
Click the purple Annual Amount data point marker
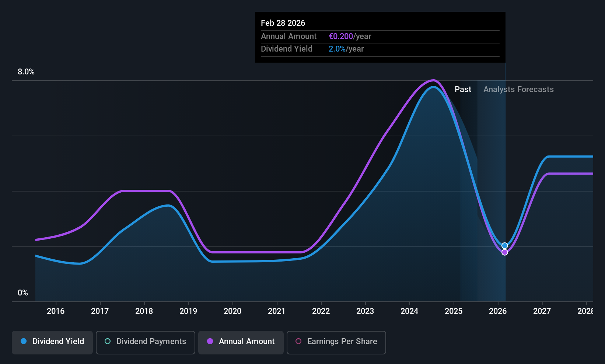[505, 252]
